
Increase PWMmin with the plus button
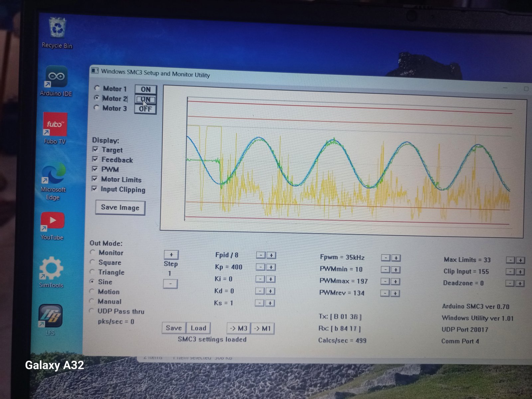396,270
